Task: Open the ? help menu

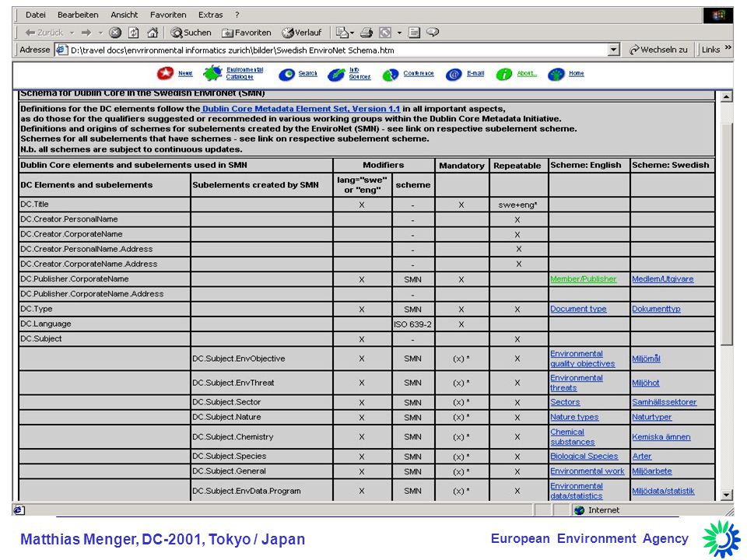Action: pos(237,15)
